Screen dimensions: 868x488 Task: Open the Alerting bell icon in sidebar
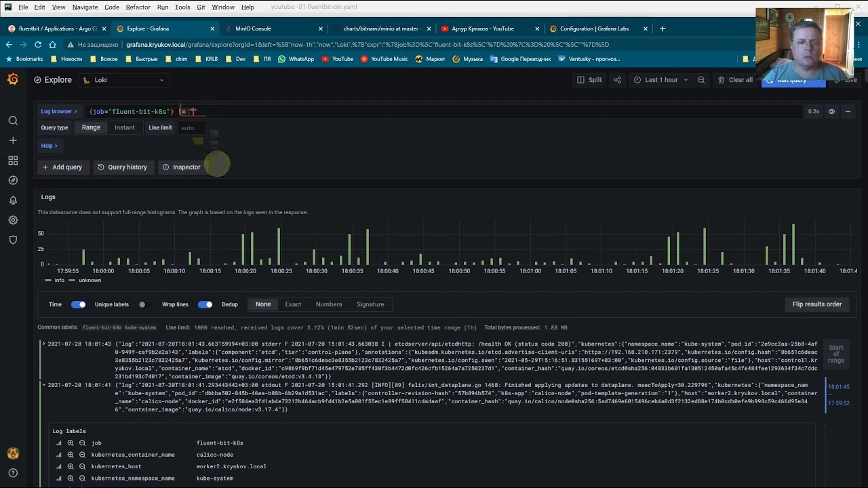tap(13, 200)
